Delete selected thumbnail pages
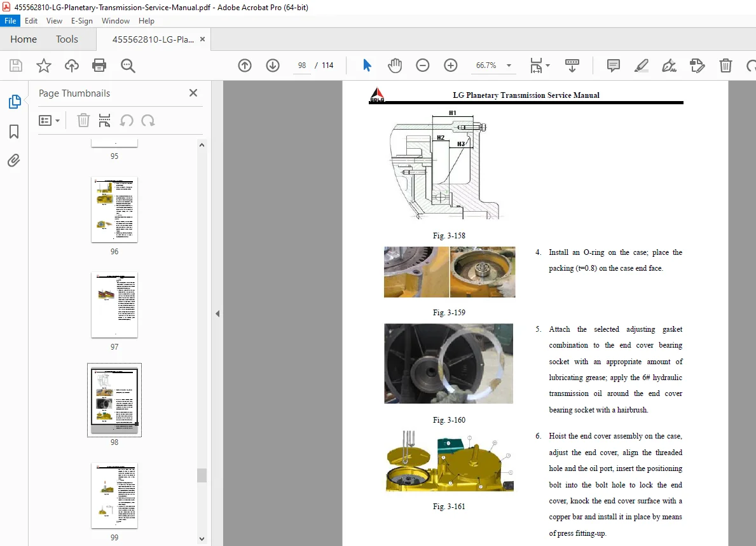756x546 pixels. coord(83,121)
